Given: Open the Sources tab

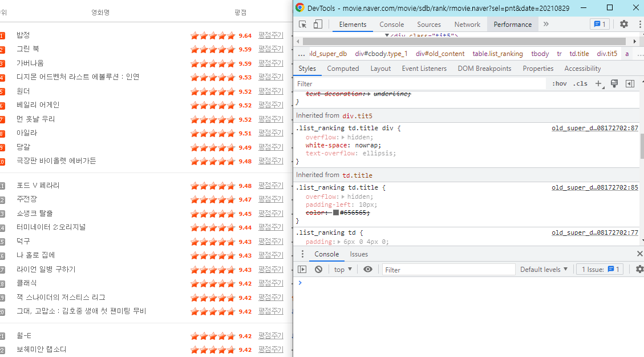Looking at the screenshot, I should pyautogui.click(x=429, y=24).
